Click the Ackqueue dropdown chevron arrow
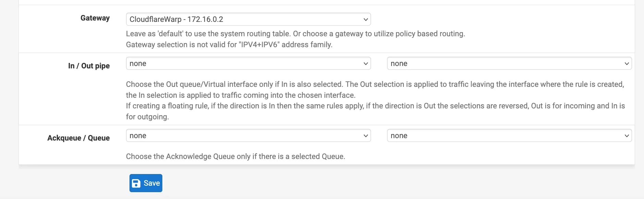Screen dimensions: 644x199 [x=366, y=136]
